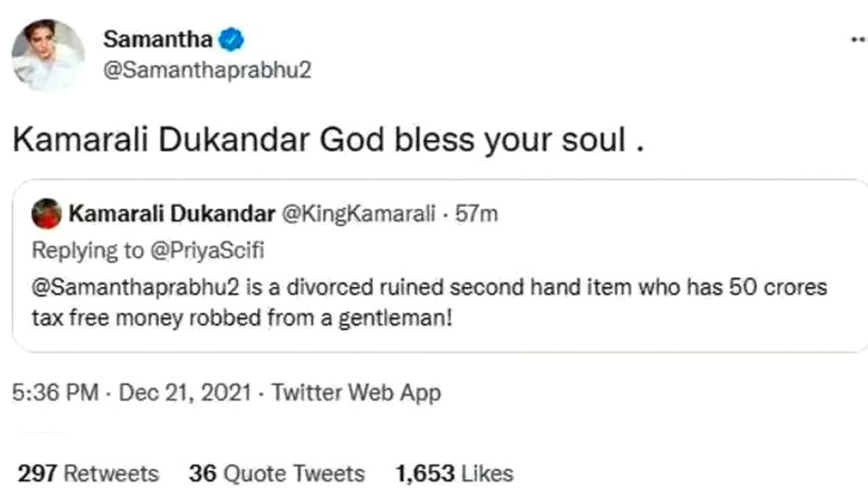Click the blue verified badge next to Samantha
Viewport: 868px width, 490px height.
coord(232,40)
